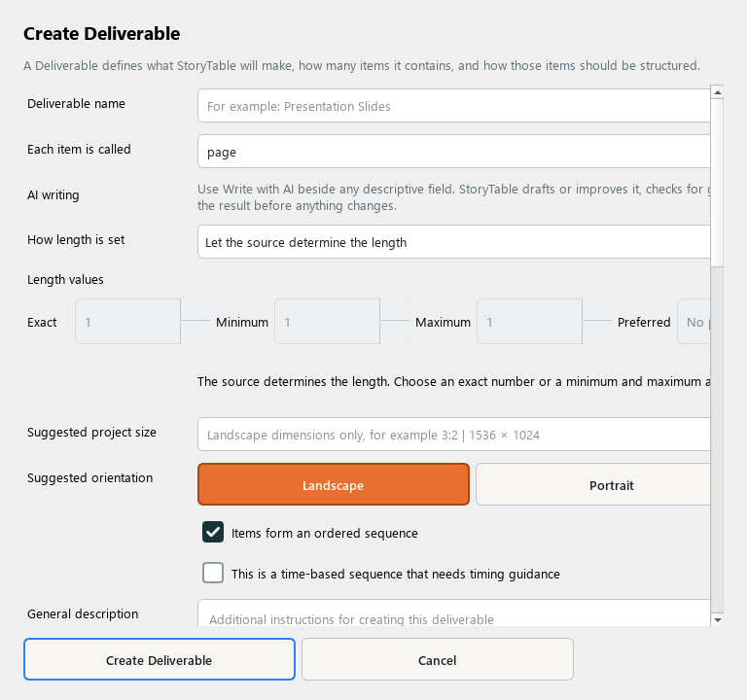Click the scrollbar up arrow

click(x=717, y=92)
